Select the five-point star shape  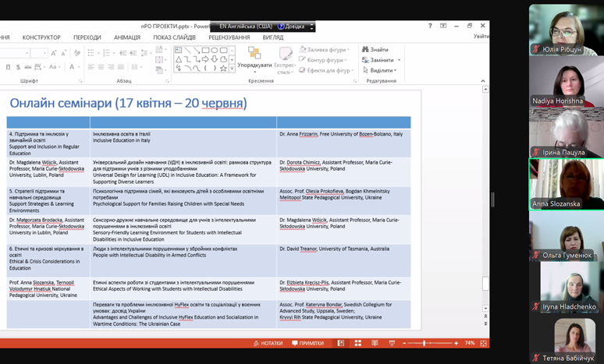tap(223, 68)
